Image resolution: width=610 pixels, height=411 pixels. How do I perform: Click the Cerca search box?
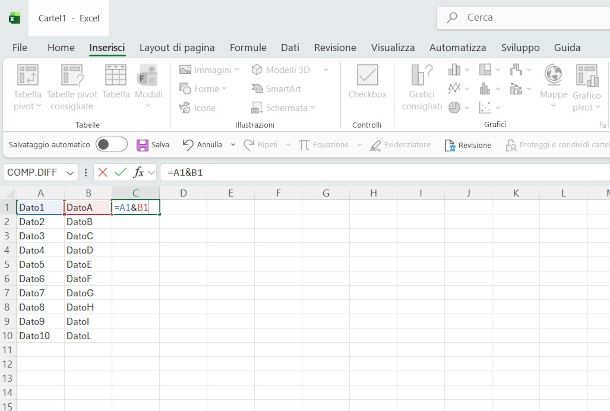[x=523, y=18]
